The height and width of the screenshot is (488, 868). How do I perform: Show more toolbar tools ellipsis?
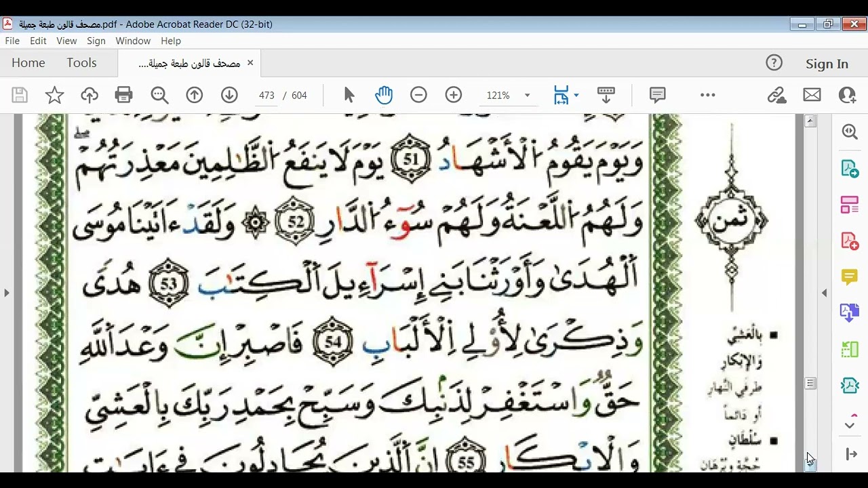tap(708, 96)
